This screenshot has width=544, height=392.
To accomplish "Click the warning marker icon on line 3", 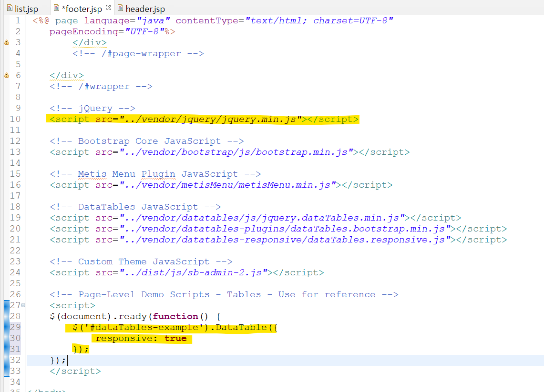I will [x=7, y=42].
